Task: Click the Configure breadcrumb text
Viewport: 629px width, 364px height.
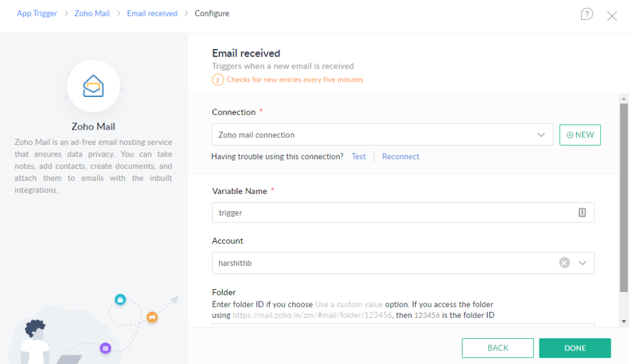Action: [x=212, y=14]
